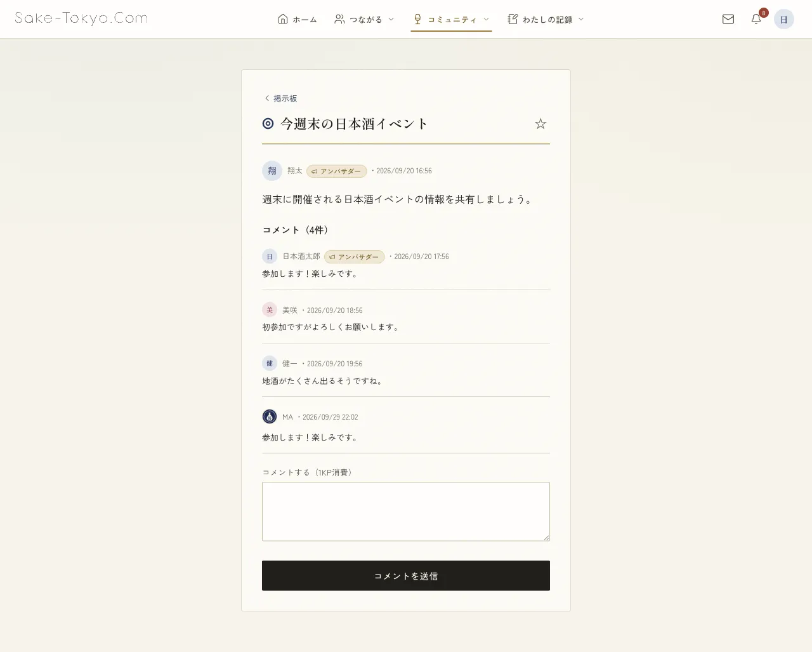
Task: Open the つながる menu label
Action: 366,20
